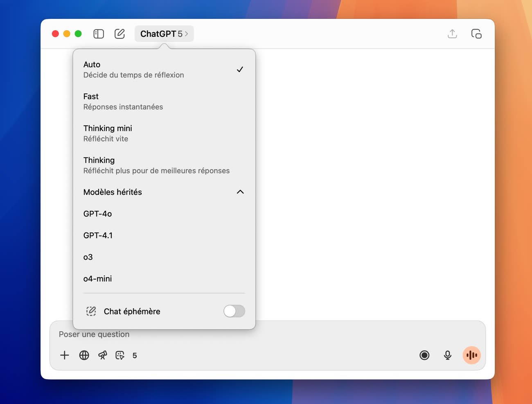Select the o3 legacy model

pyautogui.click(x=164, y=257)
